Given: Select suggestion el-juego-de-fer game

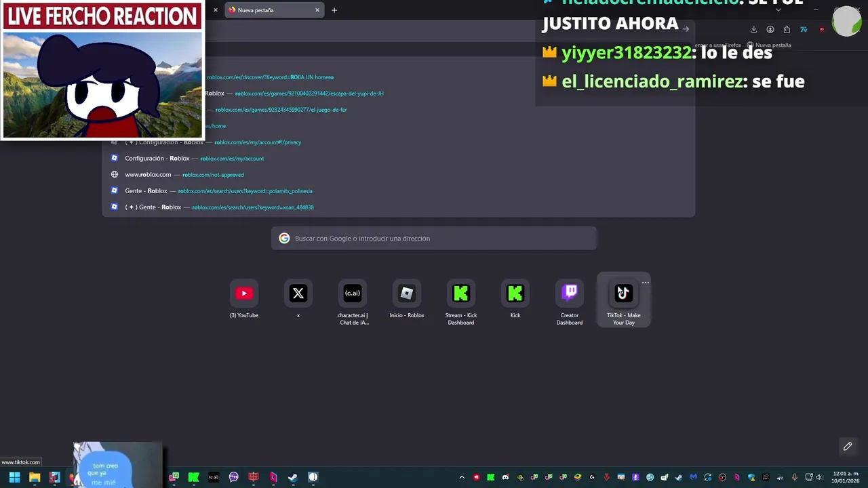Looking at the screenshot, I should point(399,110).
